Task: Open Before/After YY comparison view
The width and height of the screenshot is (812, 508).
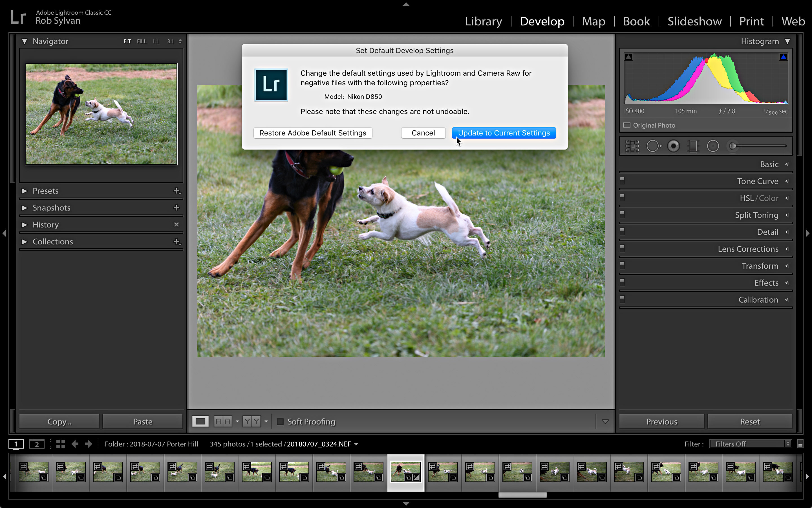Action: coord(252,421)
